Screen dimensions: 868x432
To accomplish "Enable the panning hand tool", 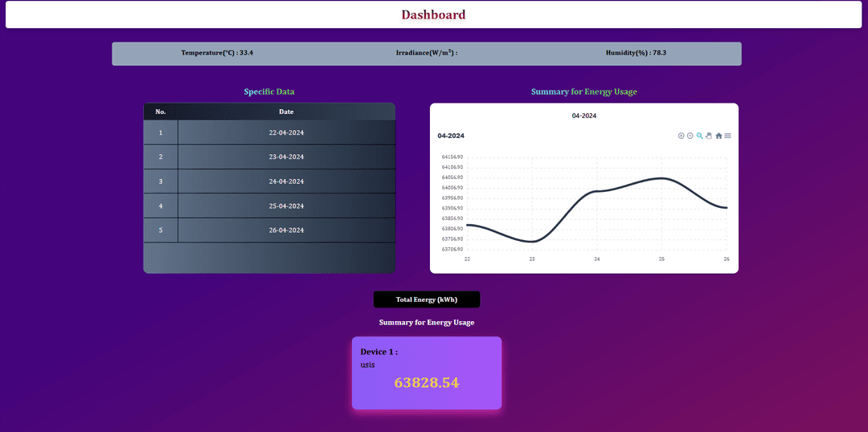I will [709, 136].
